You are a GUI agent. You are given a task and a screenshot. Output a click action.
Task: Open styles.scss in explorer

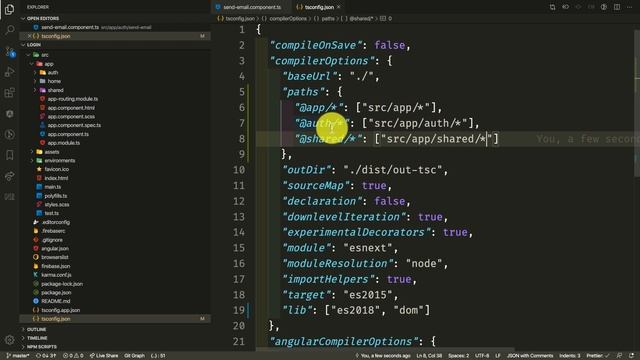tap(57, 204)
